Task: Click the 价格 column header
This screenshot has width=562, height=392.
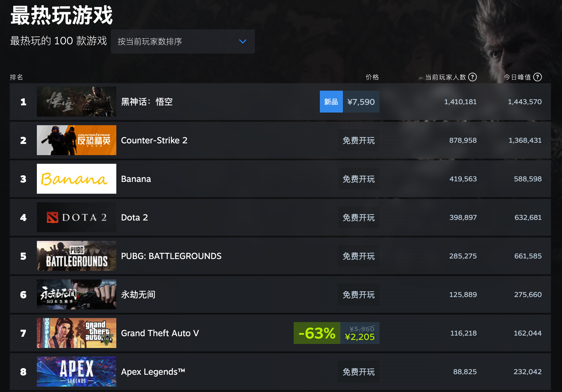Action: point(372,77)
